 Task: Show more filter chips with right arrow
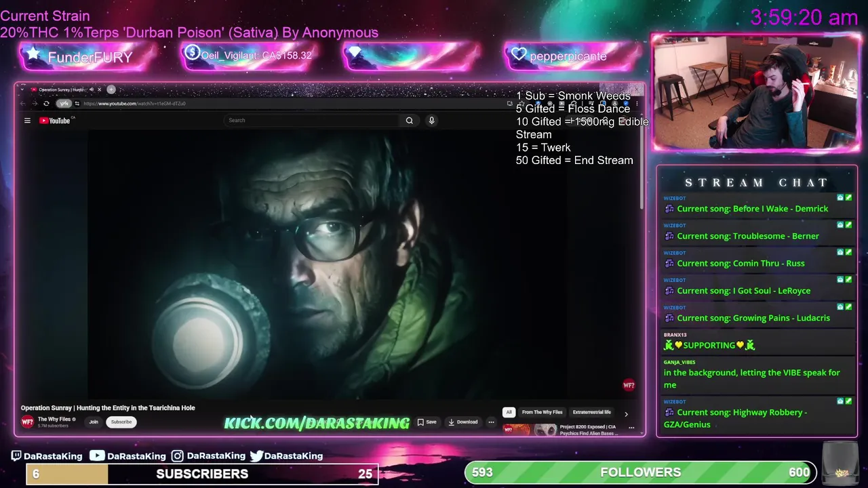pyautogui.click(x=626, y=413)
